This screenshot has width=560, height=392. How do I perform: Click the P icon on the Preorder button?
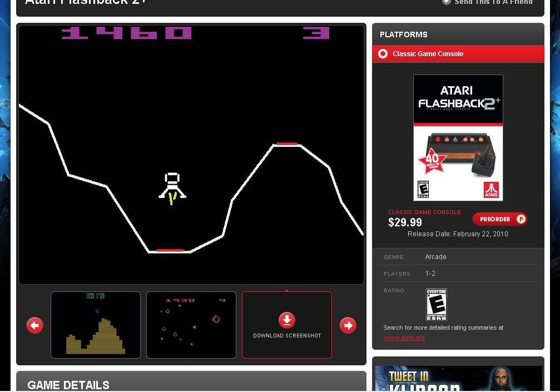point(521,219)
